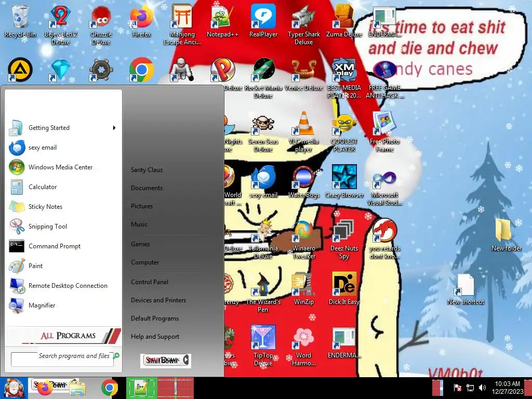Open BEST MEDIA PLAYER XMPlay shortcut
532x399 pixels.
click(x=344, y=78)
